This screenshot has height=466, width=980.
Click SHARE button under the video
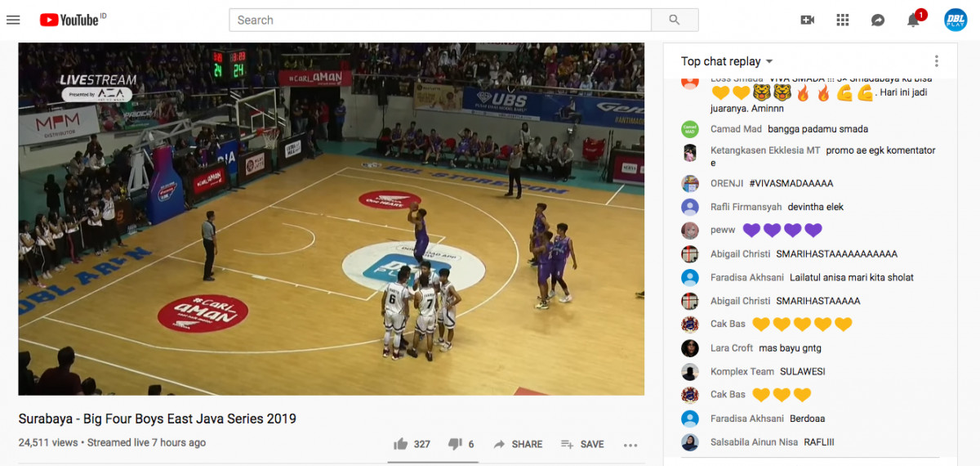[x=518, y=444]
